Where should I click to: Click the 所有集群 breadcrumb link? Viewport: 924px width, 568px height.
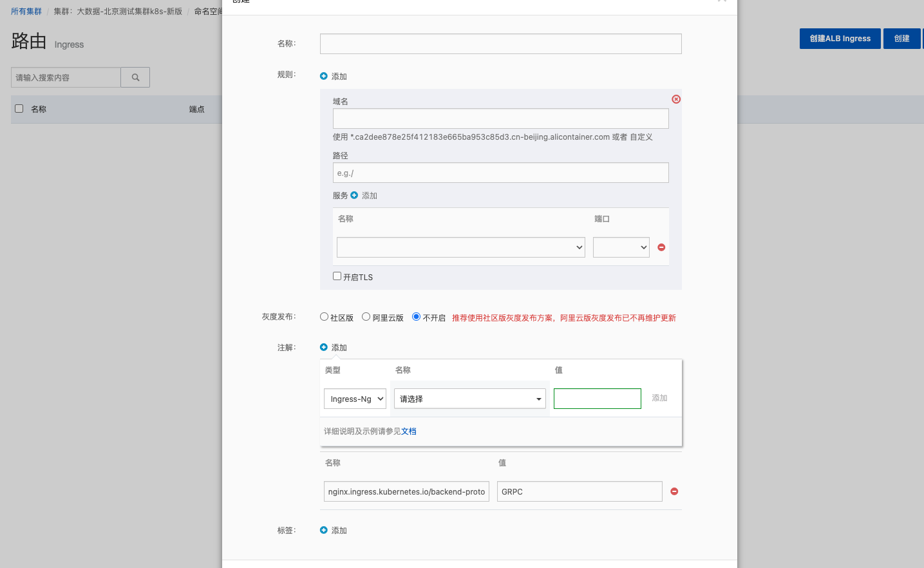(x=26, y=12)
